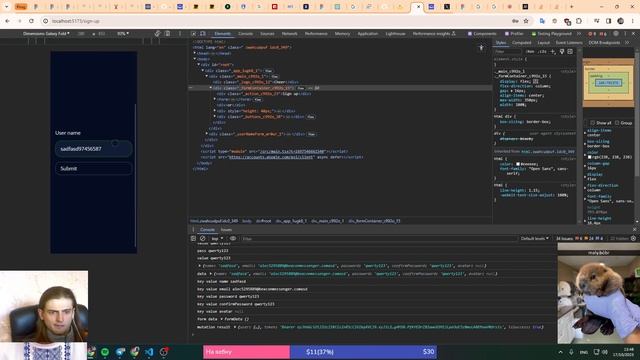Open the zoom percentage dropdown in device toolbar

(x=123, y=33)
